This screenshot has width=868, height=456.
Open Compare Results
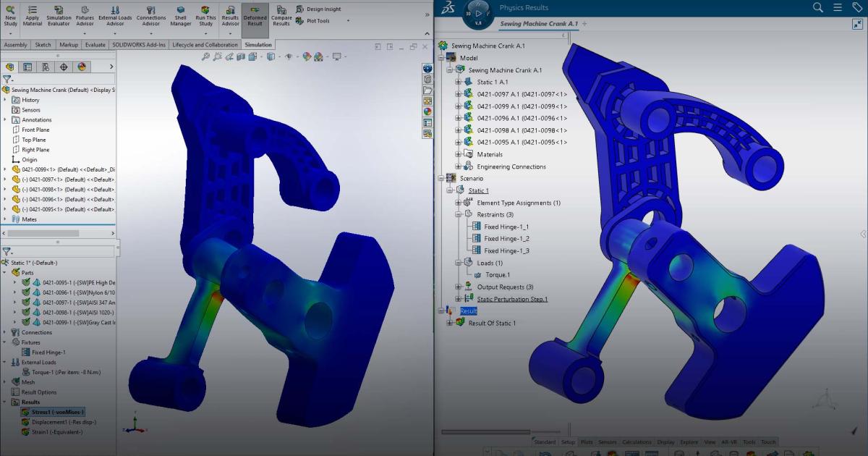click(x=281, y=14)
